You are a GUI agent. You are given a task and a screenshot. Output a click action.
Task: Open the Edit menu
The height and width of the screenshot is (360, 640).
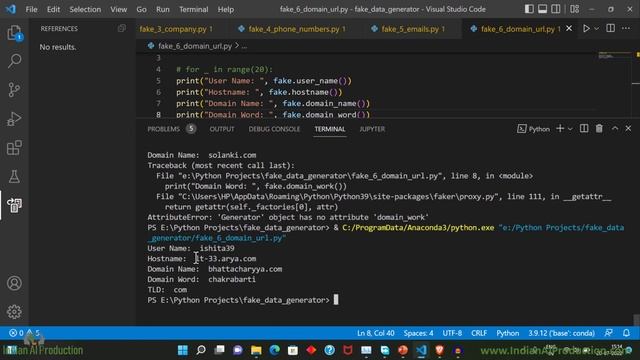pyautogui.click(x=53, y=9)
